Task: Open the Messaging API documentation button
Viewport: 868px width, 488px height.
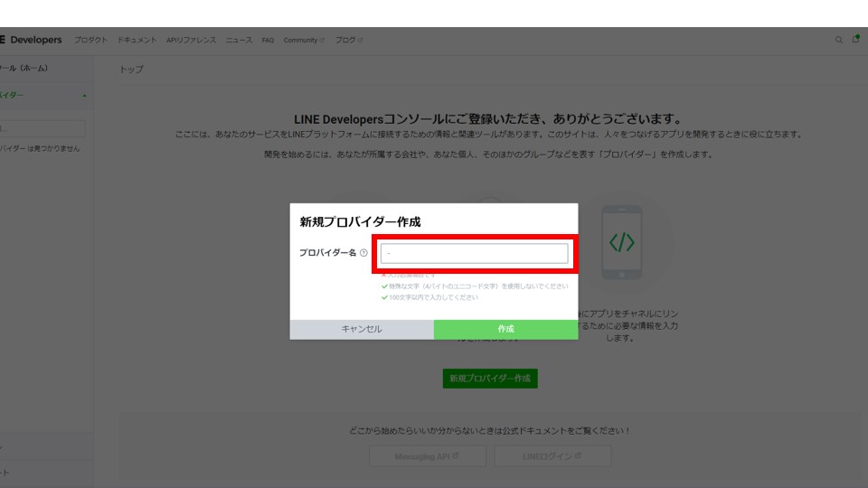Action: (427, 456)
